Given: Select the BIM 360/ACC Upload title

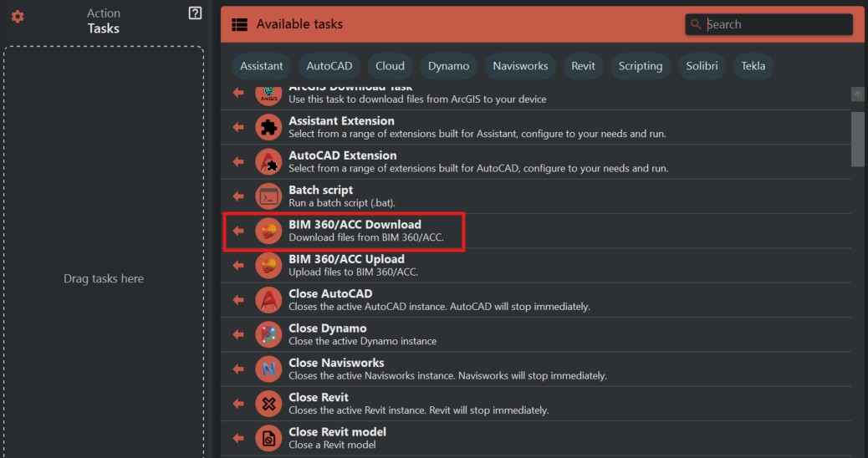Looking at the screenshot, I should 346,259.
